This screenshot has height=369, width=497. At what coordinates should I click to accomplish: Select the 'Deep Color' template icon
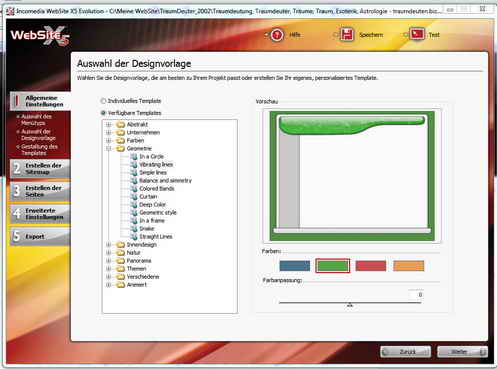click(x=134, y=204)
